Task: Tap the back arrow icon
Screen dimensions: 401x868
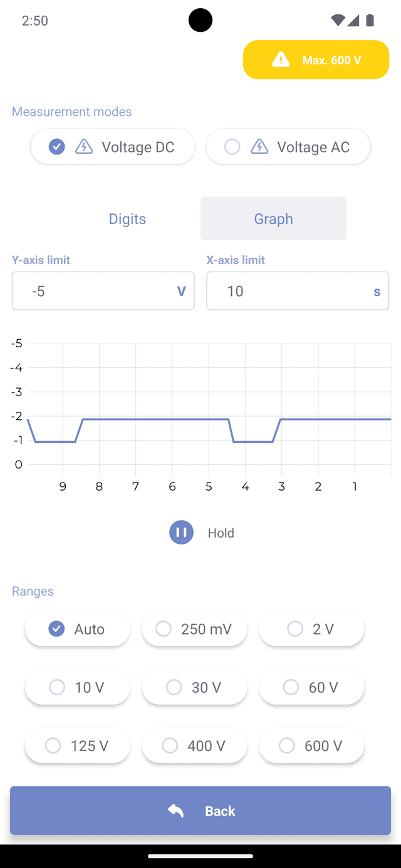Action: click(176, 810)
